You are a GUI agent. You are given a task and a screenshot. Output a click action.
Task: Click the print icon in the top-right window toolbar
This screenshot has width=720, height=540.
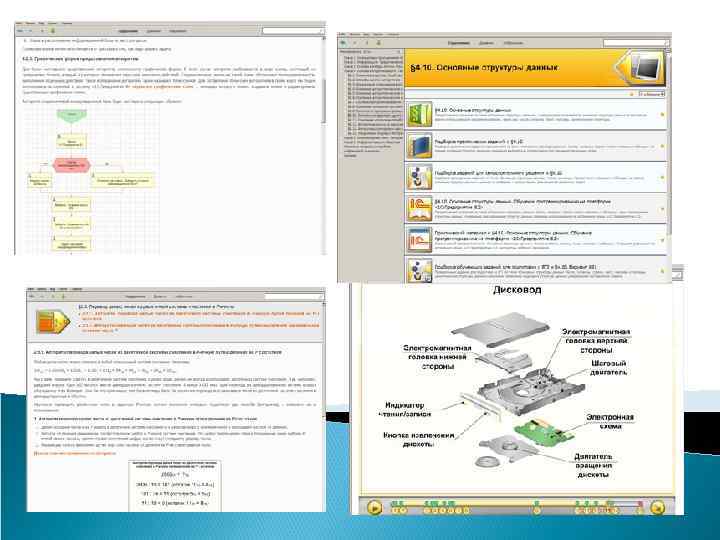coord(378,43)
